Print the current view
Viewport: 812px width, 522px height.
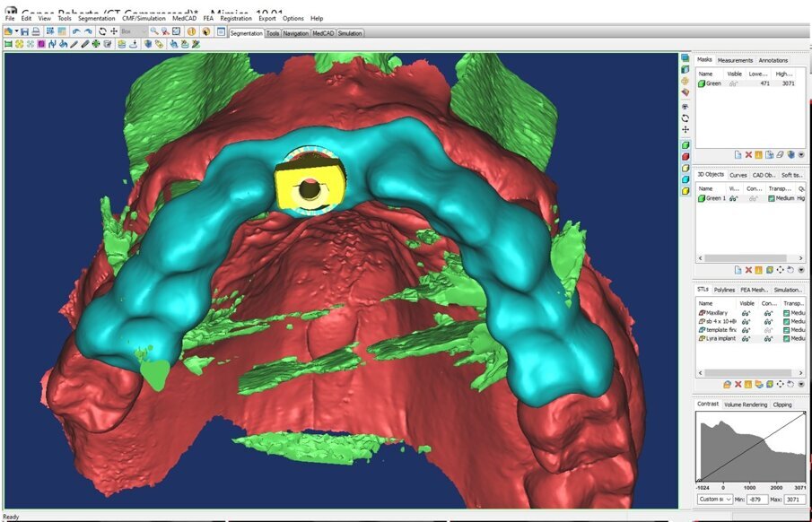(34, 30)
